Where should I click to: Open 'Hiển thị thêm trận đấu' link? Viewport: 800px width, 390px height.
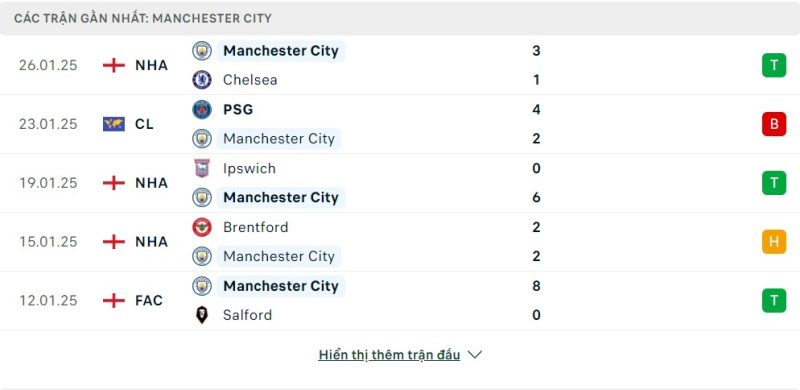point(389,355)
